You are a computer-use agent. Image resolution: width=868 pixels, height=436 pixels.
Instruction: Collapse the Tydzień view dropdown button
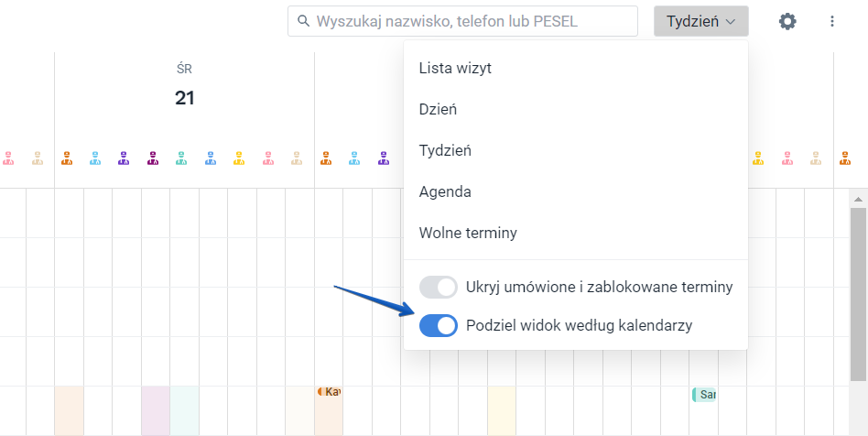coord(700,21)
